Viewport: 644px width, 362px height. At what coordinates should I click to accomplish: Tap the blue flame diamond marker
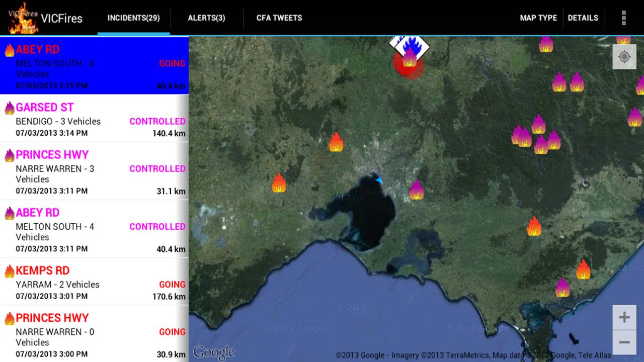(x=412, y=46)
